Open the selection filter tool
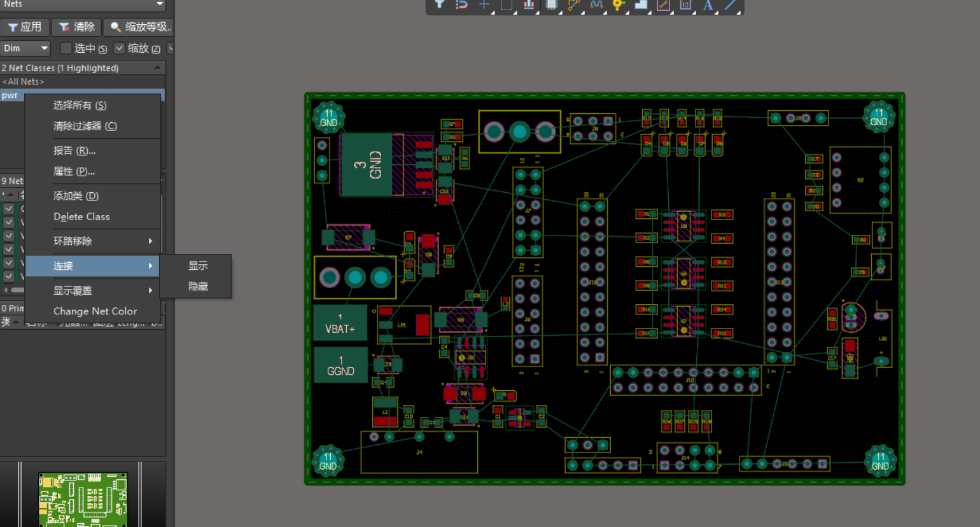The height and width of the screenshot is (527, 980). (x=439, y=4)
